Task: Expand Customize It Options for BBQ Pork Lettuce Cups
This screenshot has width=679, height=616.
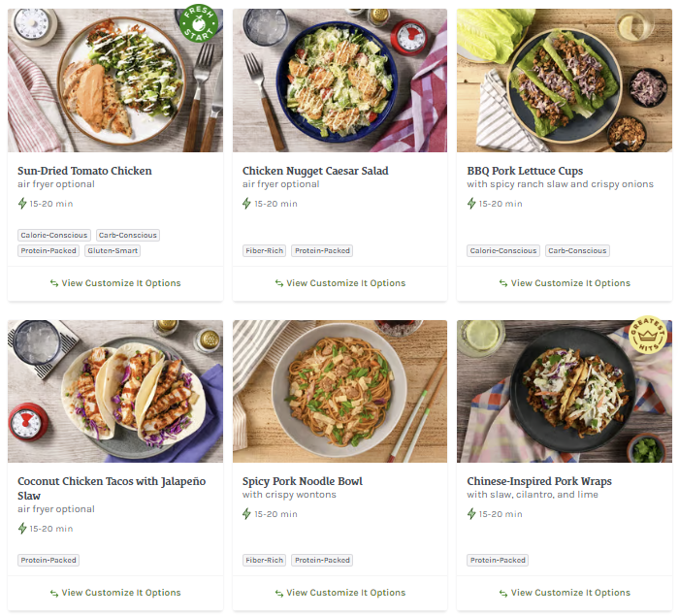Action: pos(570,283)
